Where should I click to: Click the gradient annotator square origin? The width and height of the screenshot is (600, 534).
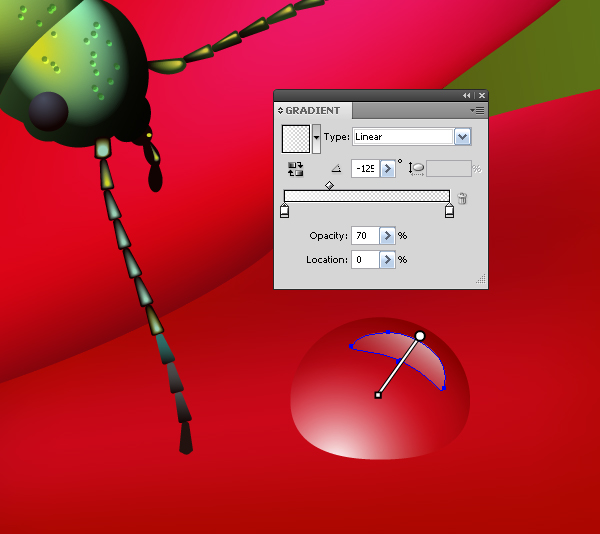378,395
